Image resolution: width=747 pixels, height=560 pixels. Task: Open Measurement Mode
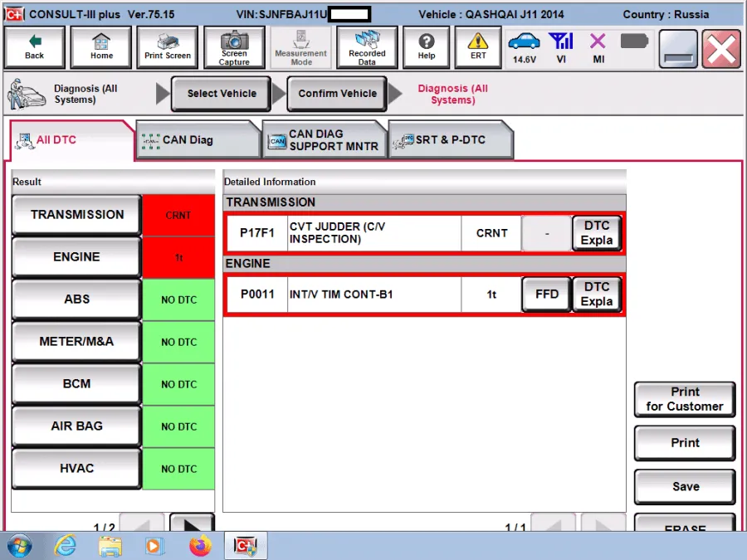[300, 47]
